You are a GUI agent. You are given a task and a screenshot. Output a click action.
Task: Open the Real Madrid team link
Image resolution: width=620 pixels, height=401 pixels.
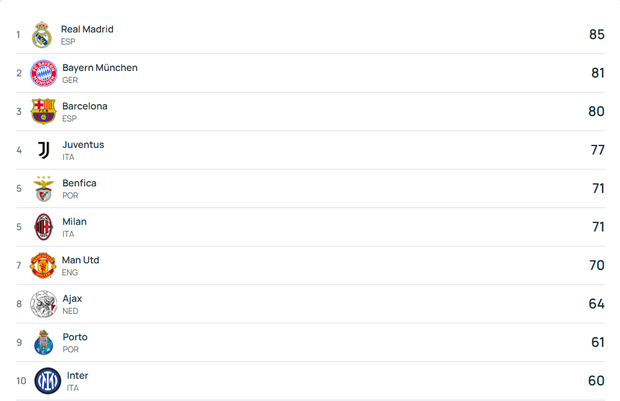click(87, 29)
